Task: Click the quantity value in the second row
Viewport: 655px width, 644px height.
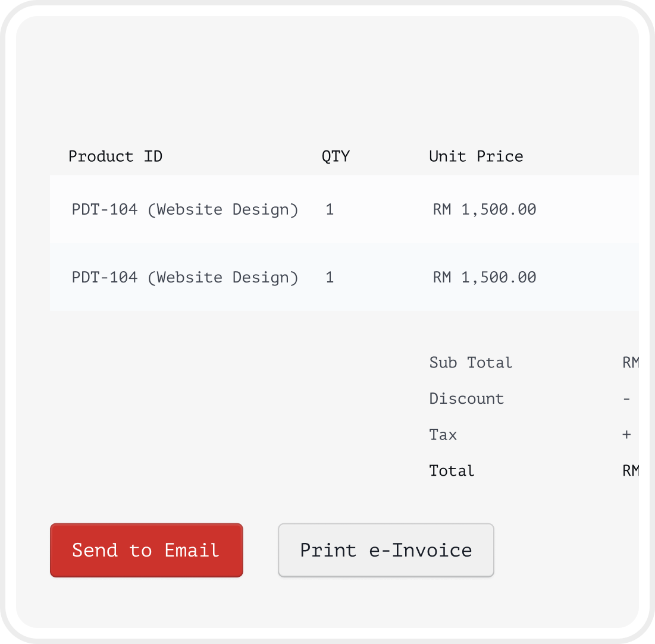Action: coord(330,277)
